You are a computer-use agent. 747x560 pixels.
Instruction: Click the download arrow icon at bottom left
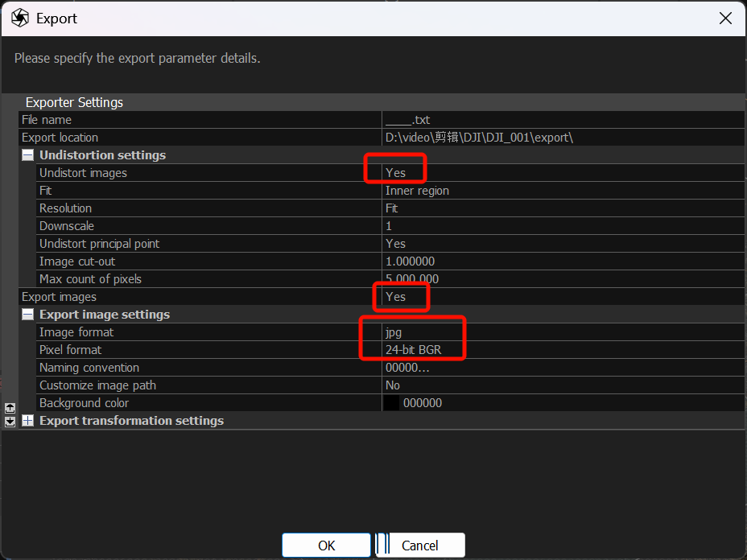point(10,421)
